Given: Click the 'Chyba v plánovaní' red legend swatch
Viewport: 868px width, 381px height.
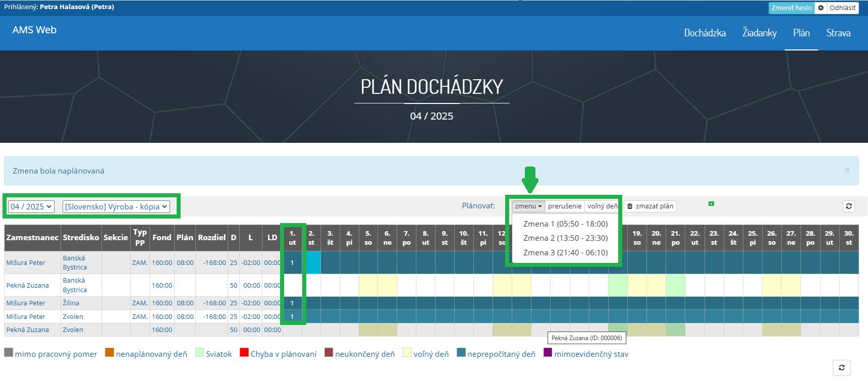Looking at the screenshot, I should click(244, 352).
